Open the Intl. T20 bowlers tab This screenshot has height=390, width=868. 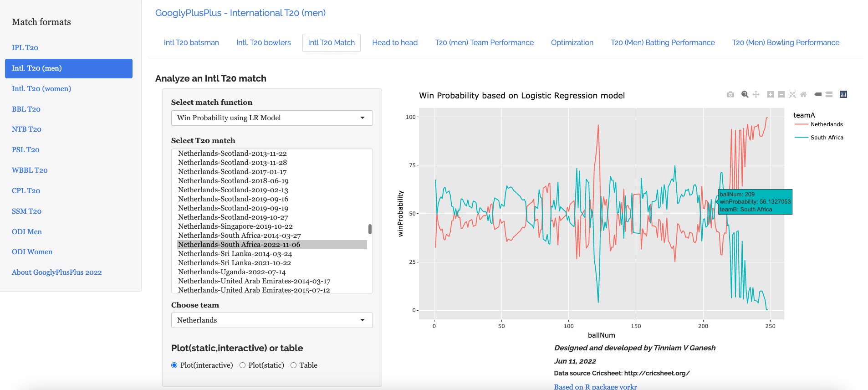pos(263,43)
